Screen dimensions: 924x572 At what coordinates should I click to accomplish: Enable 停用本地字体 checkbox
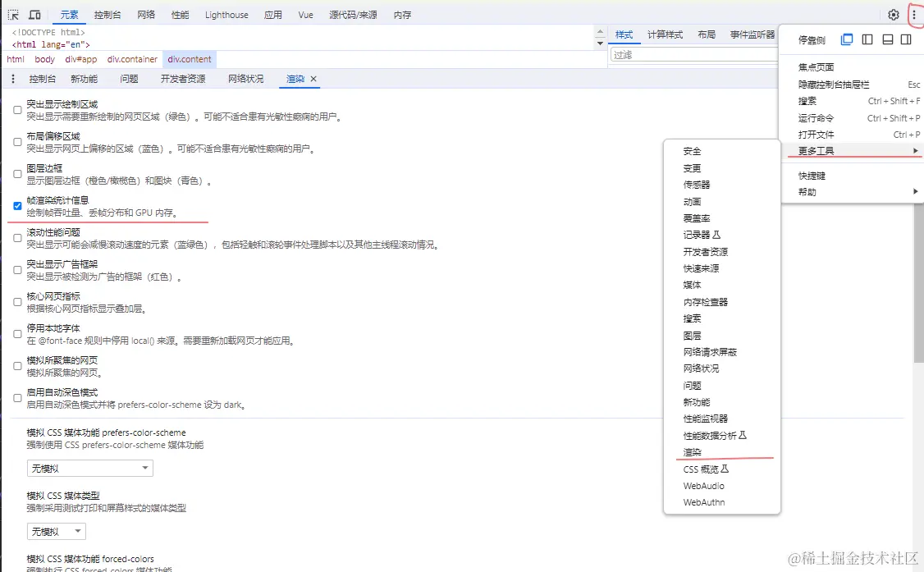click(18, 334)
